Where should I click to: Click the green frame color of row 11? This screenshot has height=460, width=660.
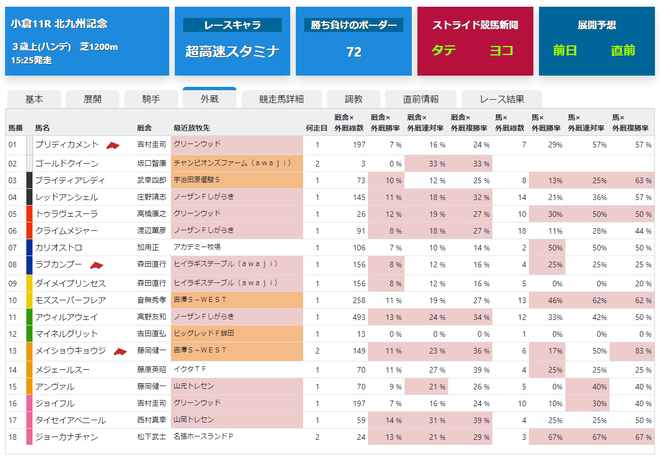(x=29, y=317)
